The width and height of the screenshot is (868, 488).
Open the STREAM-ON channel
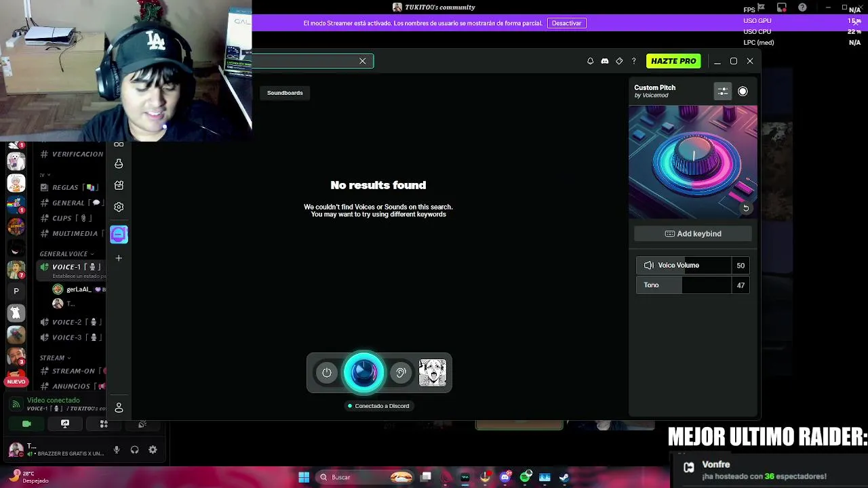[72, 371]
